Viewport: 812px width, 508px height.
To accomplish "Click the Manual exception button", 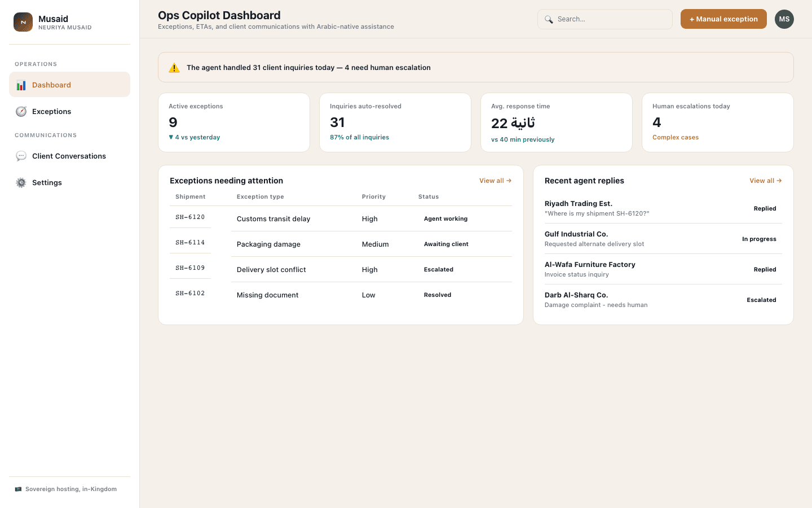I will [723, 19].
